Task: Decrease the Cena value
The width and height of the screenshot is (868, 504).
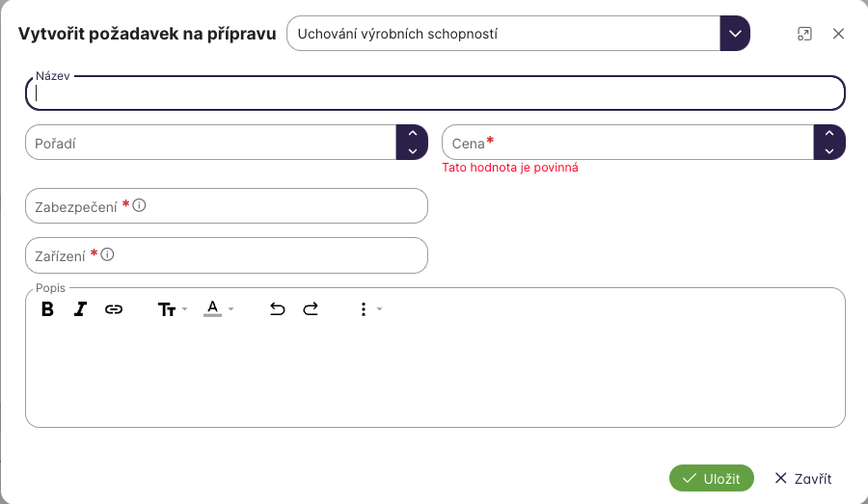Action: 829,151
